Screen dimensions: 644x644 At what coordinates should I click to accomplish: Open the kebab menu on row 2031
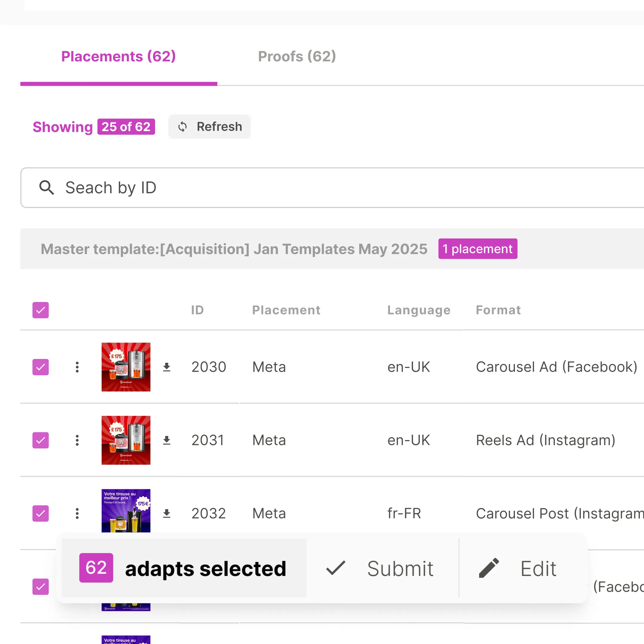point(77,440)
